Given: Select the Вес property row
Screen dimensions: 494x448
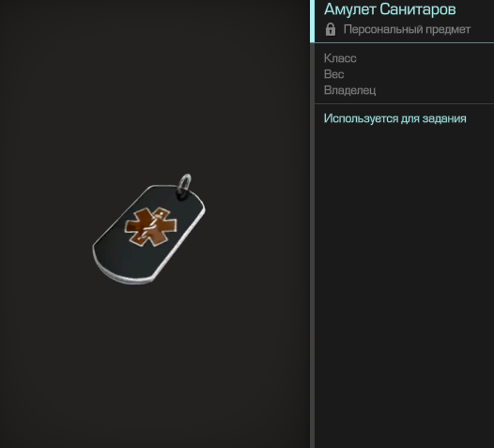Looking at the screenshot, I should (x=404, y=74).
